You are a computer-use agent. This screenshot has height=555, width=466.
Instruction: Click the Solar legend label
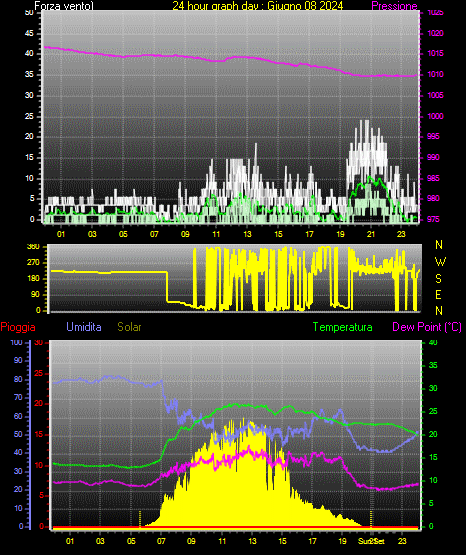pos(129,327)
